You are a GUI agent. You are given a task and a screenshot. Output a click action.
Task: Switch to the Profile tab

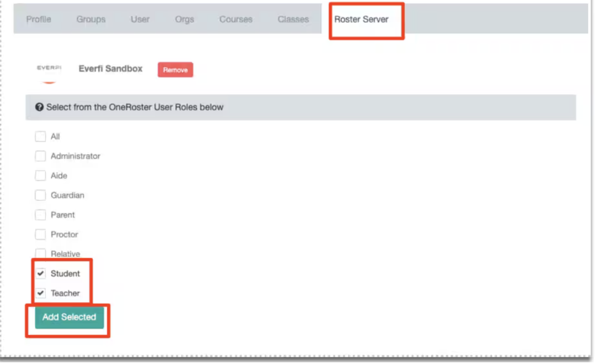[x=39, y=19]
